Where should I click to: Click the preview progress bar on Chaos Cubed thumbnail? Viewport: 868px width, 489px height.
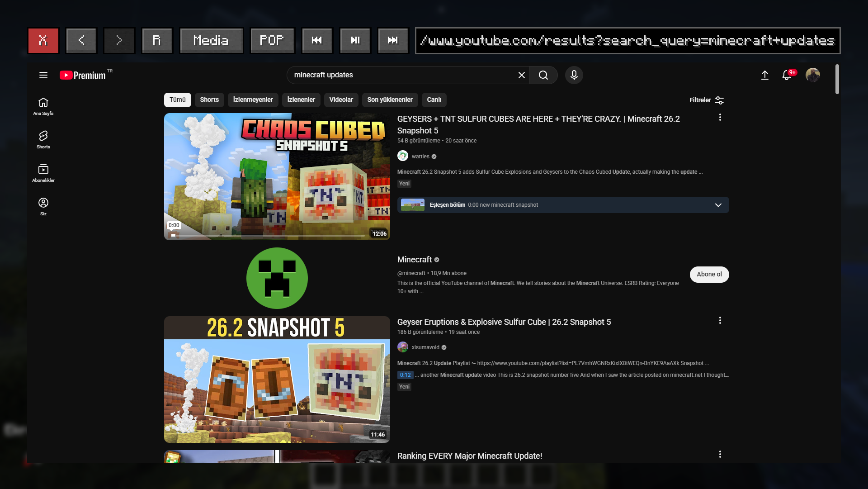tap(267, 236)
